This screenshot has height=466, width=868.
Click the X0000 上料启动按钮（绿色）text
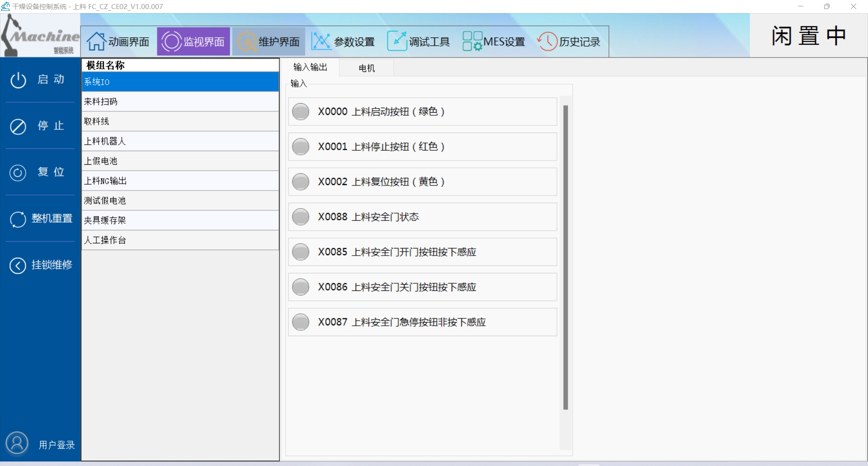(x=382, y=112)
